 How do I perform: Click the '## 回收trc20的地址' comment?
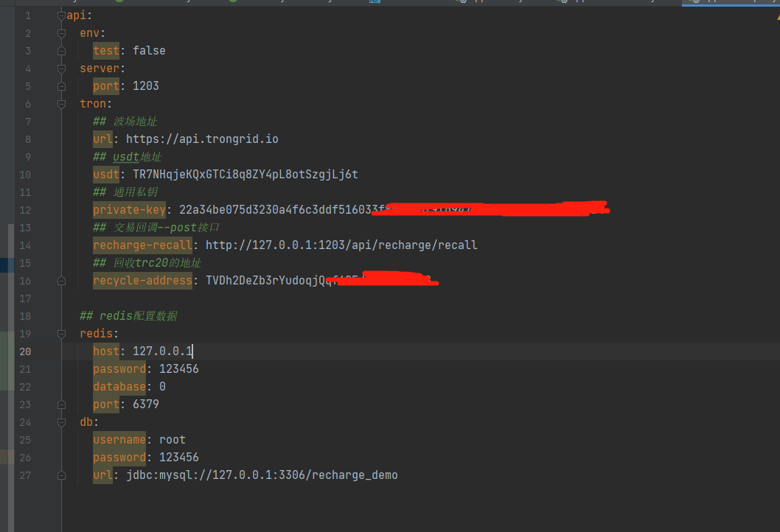(x=147, y=263)
